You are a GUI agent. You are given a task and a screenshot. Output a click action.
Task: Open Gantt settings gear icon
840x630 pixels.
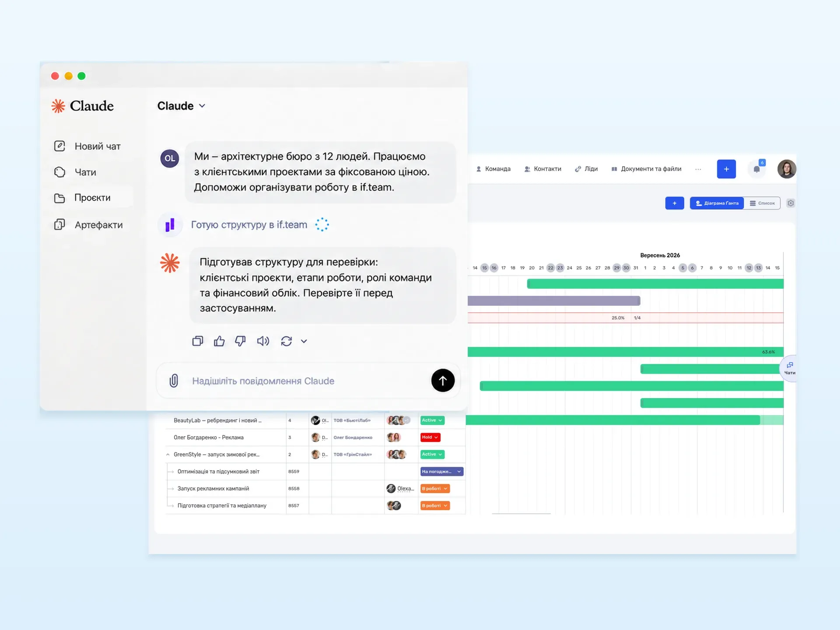(791, 203)
